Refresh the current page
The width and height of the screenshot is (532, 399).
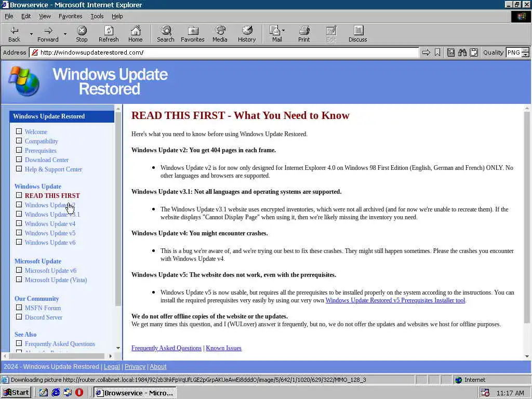click(109, 34)
